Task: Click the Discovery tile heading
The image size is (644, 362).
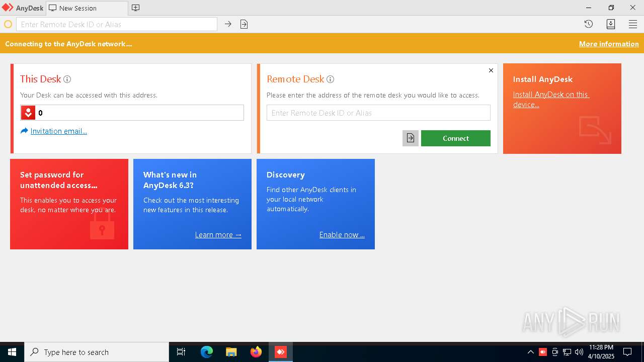Action: (x=286, y=175)
